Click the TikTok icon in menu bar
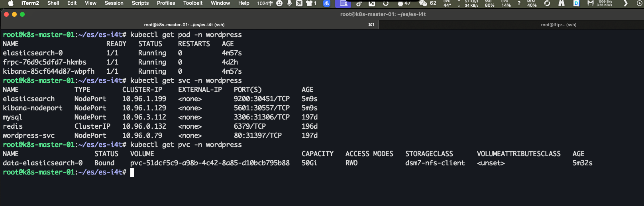The width and height of the screenshot is (644, 206). (359, 3)
